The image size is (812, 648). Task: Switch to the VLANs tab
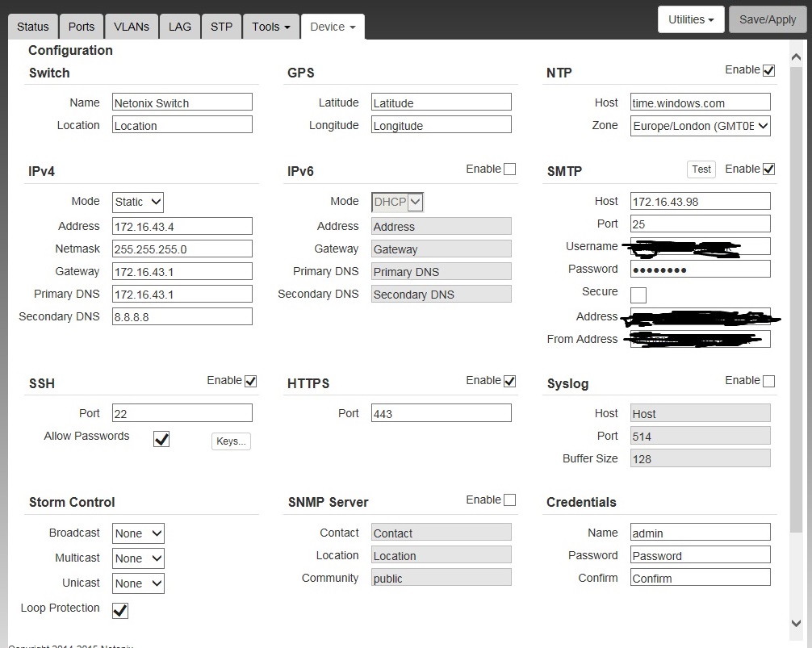pos(131,26)
